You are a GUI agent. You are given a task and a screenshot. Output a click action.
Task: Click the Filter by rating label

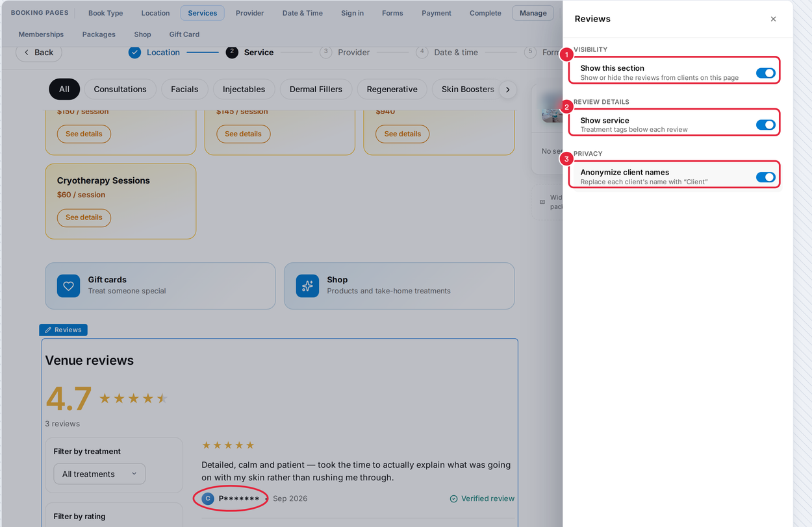(x=79, y=517)
